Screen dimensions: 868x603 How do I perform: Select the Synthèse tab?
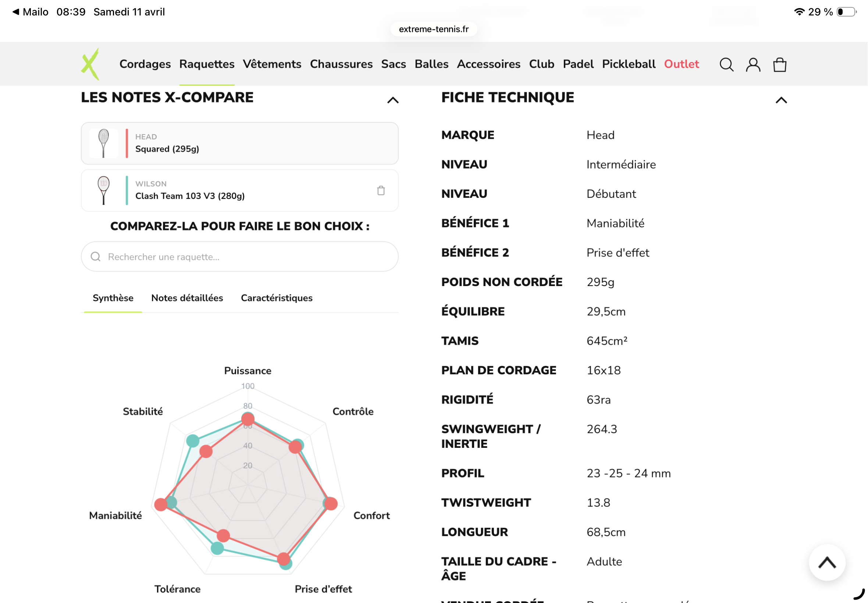coord(113,298)
